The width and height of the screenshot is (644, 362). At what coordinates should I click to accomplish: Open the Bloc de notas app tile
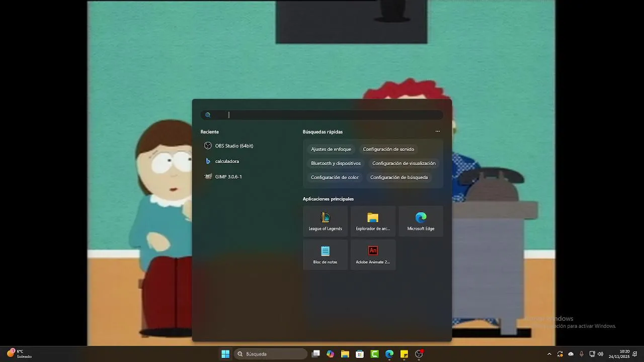pyautogui.click(x=326, y=255)
